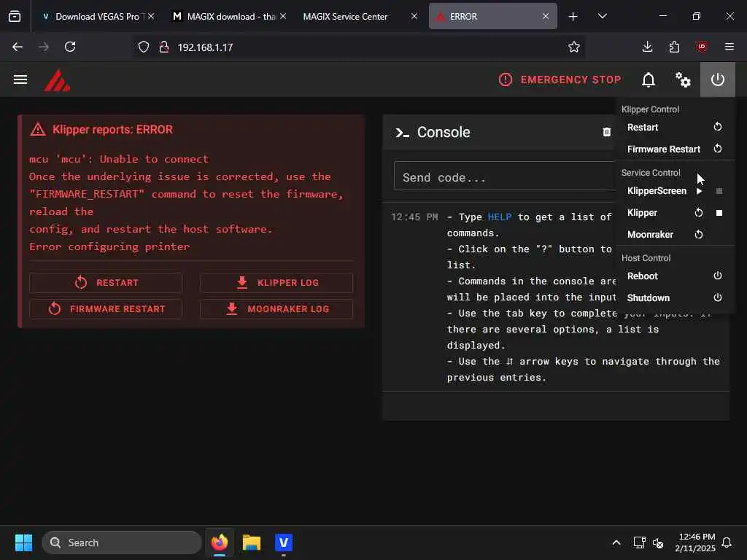Click FIRMWARE RESTART in the error panel

106,309
